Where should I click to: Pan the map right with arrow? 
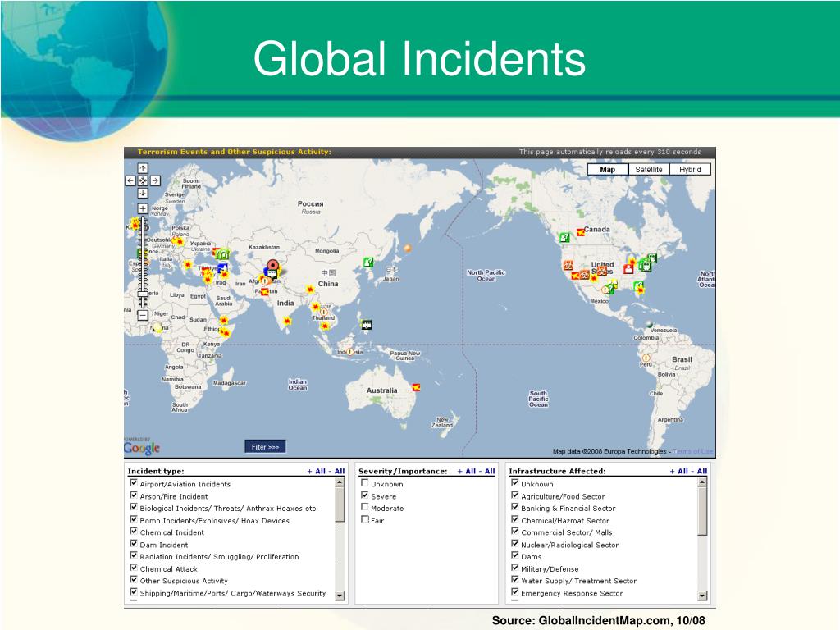(x=155, y=180)
